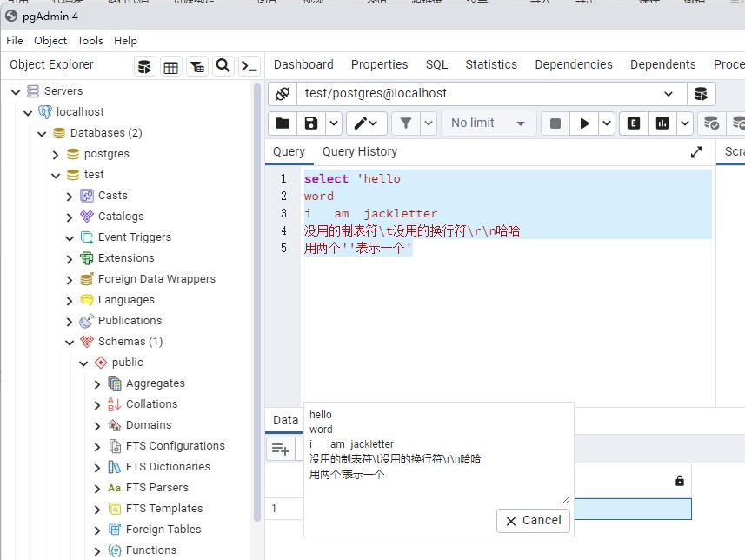Toggle the connection status icon

point(283,94)
